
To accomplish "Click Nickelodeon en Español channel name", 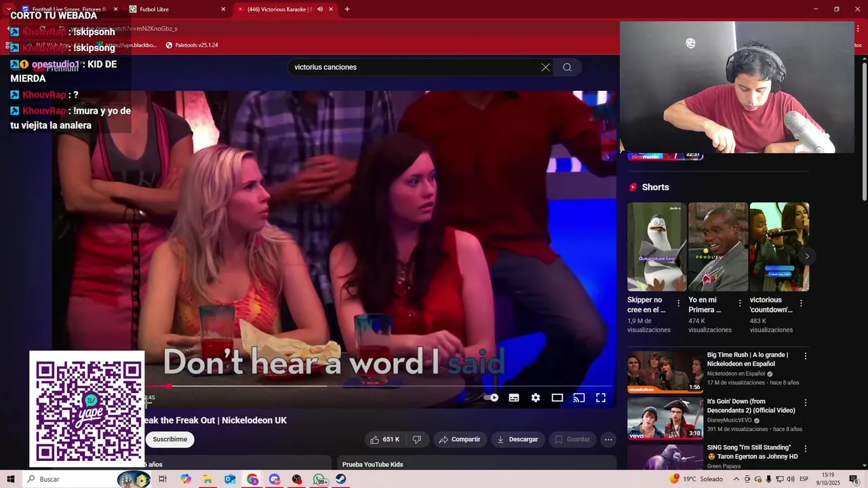I will 736,373.
